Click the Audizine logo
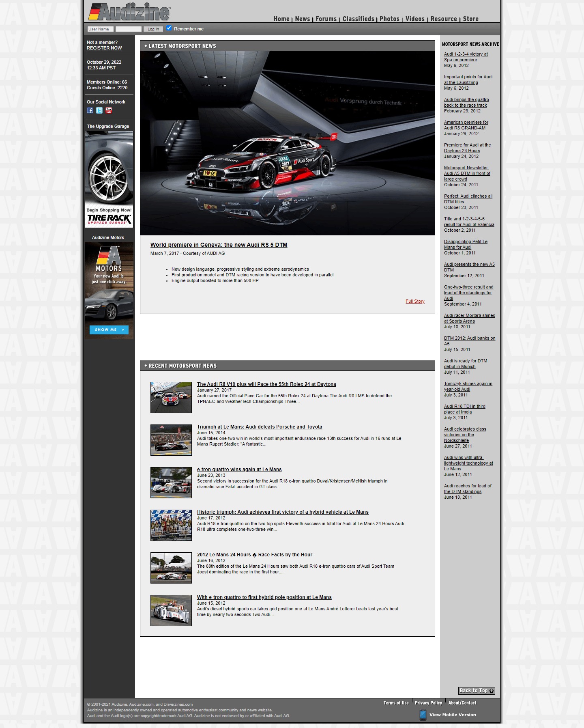584x728 pixels. coord(130,12)
